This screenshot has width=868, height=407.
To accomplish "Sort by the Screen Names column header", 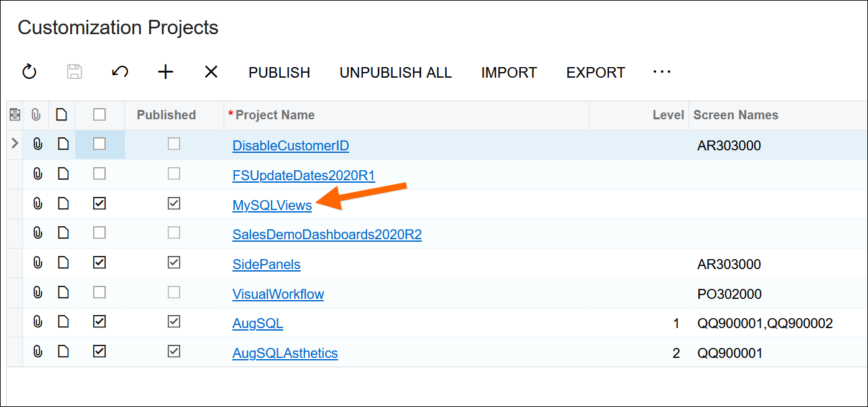I will point(736,115).
